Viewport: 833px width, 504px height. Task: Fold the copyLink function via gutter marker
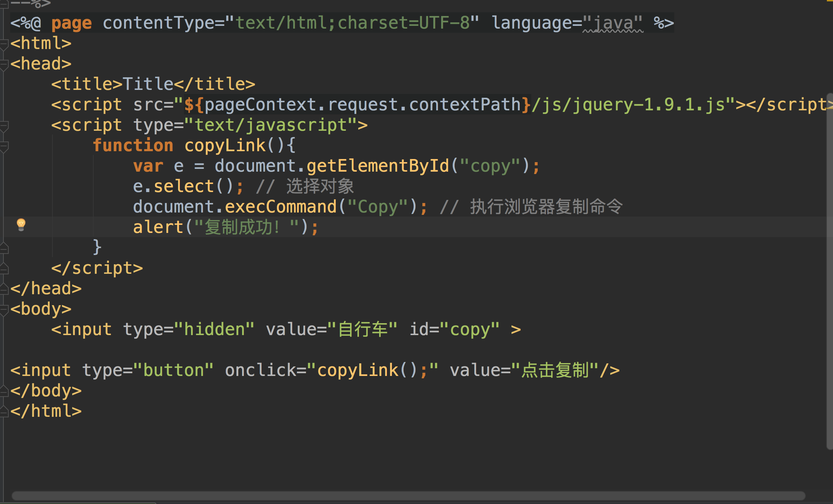click(x=4, y=147)
